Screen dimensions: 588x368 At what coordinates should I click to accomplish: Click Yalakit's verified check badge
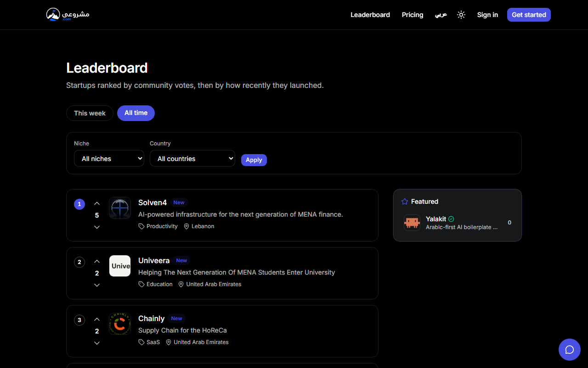pos(451,219)
